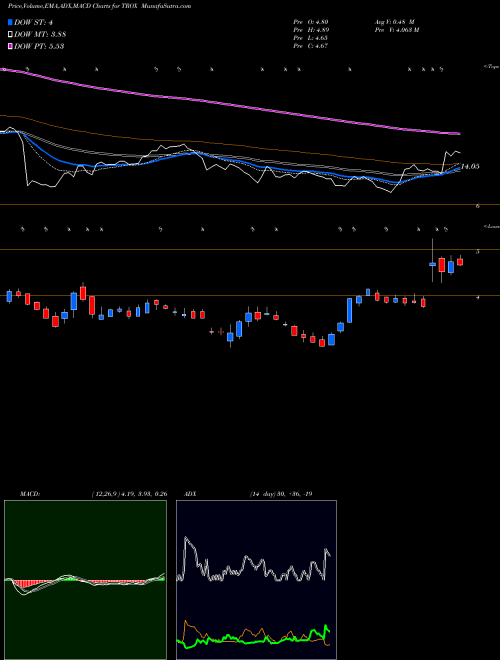Click the price level 6 axis label
Screen dimensions: 500x660
coord(478,206)
